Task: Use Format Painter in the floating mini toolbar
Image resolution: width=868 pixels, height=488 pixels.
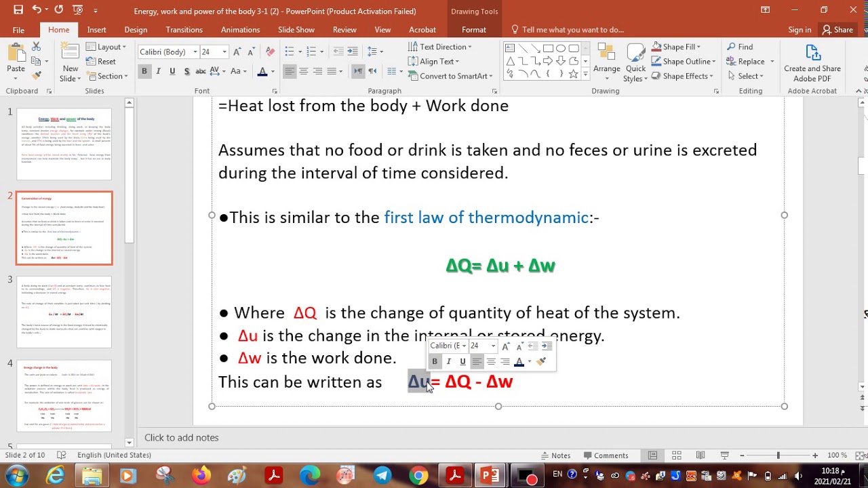Action: click(540, 361)
